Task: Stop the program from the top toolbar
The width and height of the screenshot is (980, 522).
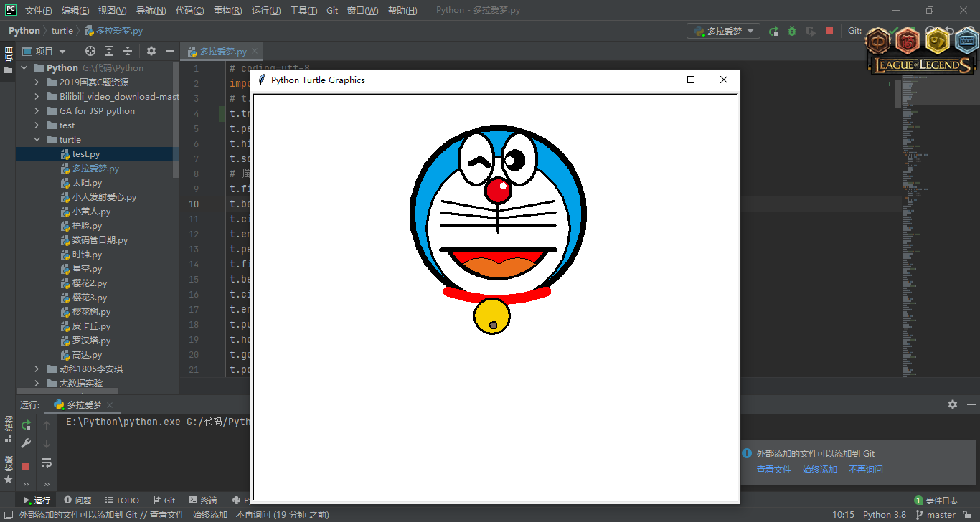Action: 829,31
